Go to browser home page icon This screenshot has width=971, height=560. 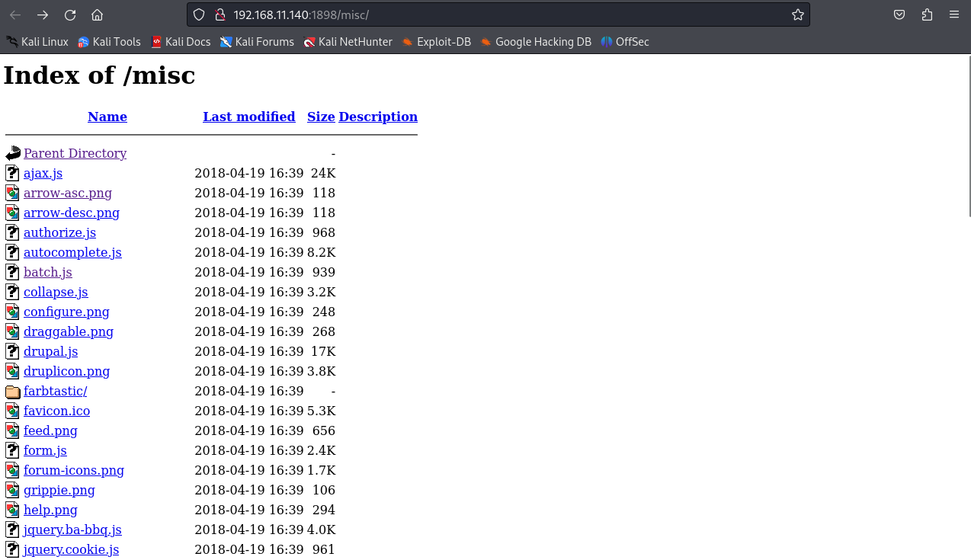tap(97, 14)
